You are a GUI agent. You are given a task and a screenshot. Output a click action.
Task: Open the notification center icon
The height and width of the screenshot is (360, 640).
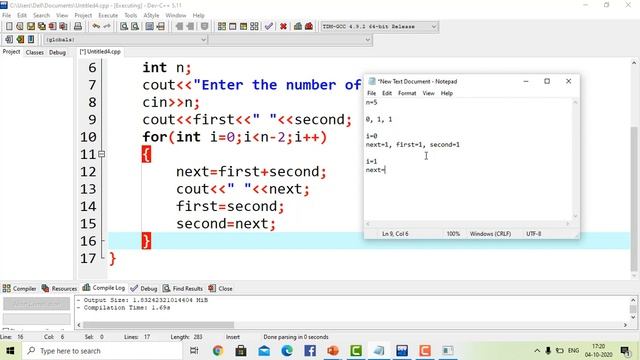click(625, 351)
